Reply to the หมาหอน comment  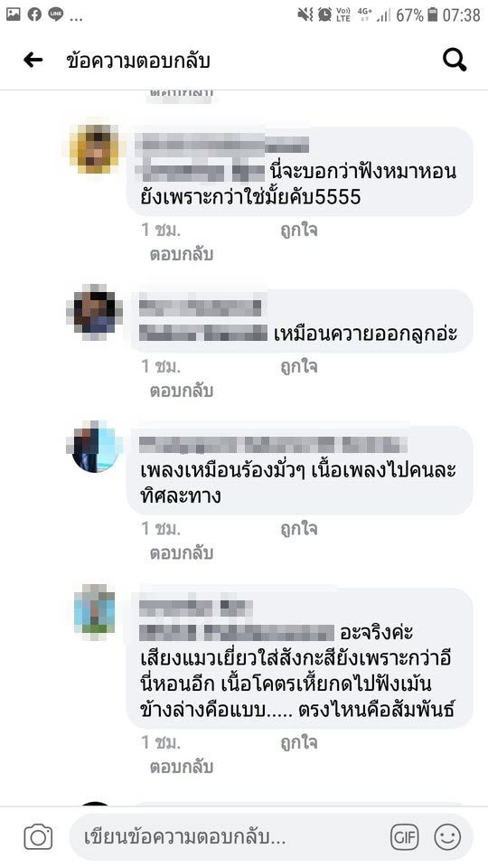182,254
